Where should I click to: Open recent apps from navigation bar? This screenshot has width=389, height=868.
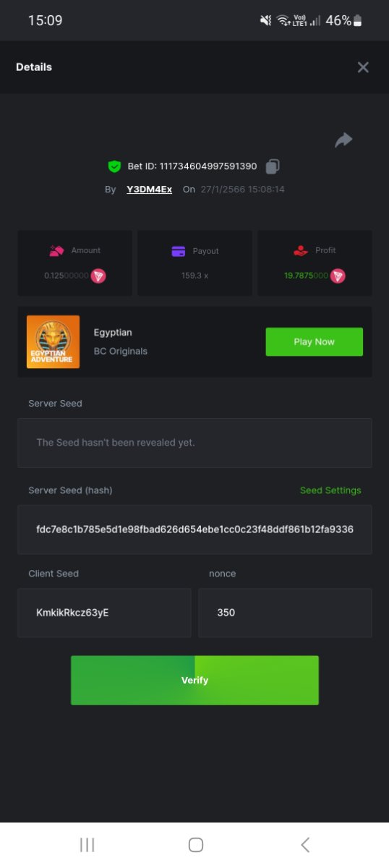click(x=87, y=845)
